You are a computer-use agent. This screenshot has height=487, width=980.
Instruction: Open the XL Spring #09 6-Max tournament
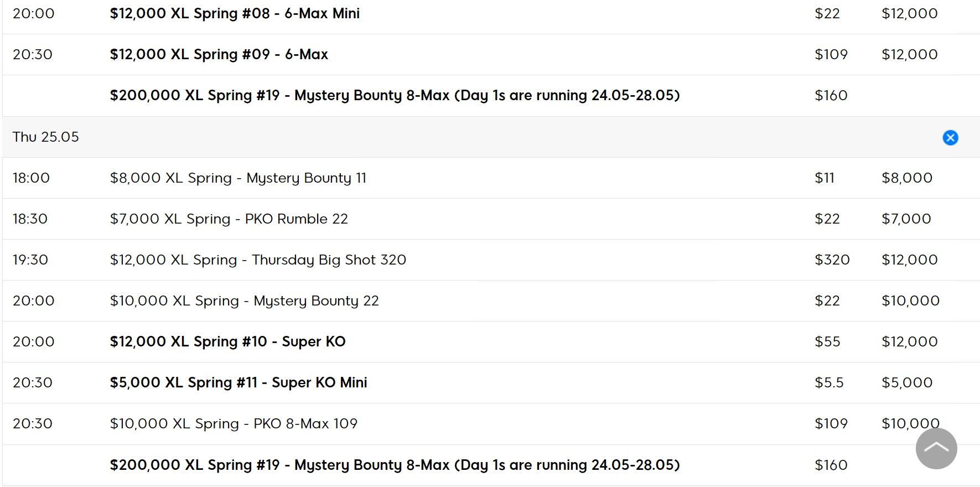(x=219, y=54)
